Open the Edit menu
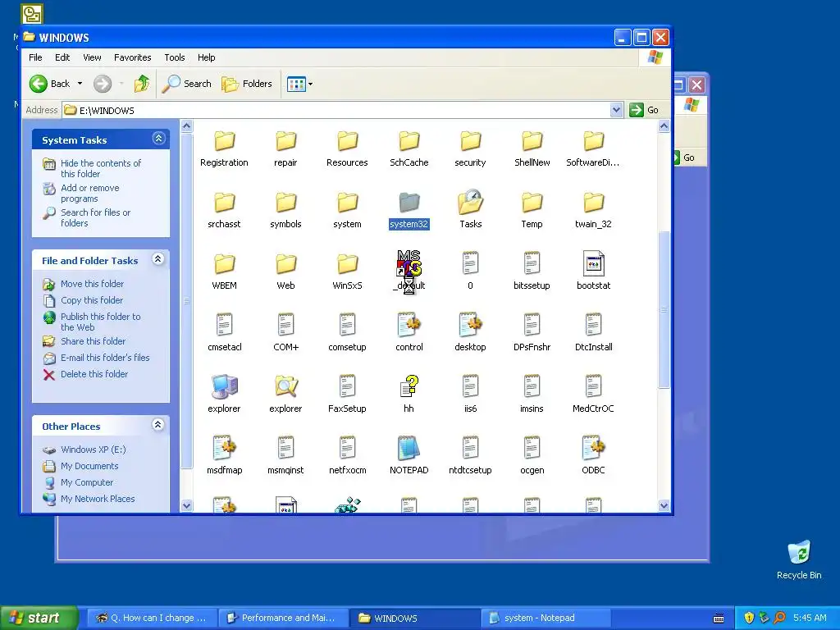This screenshot has width=840, height=630. [62, 57]
